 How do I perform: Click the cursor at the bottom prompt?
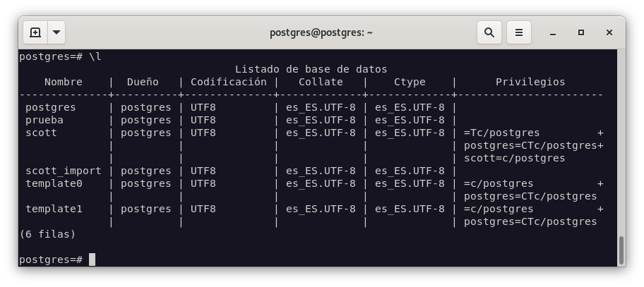click(92, 259)
